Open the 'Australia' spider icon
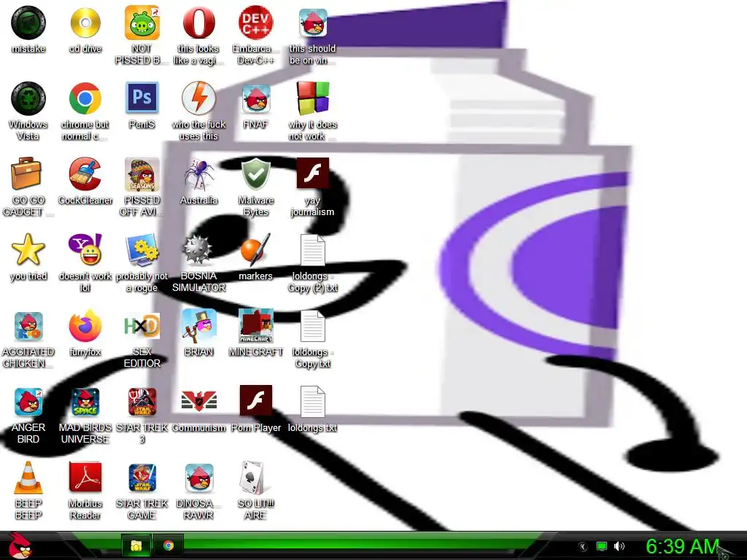This screenshot has width=747, height=560. pyautogui.click(x=198, y=174)
